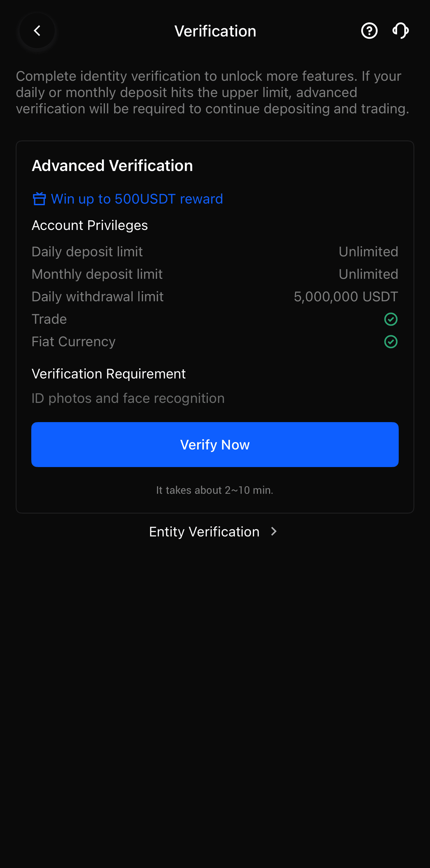Tap the Verification Requirement heading
The height and width of the screenshot is (868, 430).
(x=108, y=374)
